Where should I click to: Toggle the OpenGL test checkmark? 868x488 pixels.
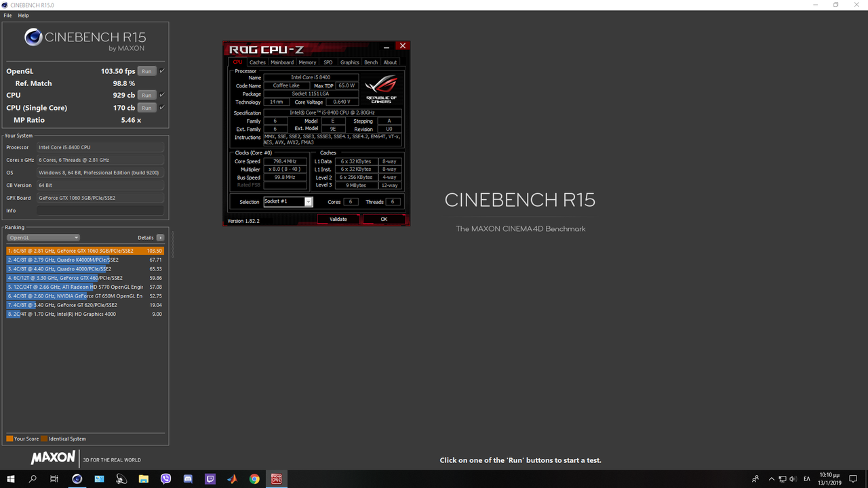click(x=162, y=70)
